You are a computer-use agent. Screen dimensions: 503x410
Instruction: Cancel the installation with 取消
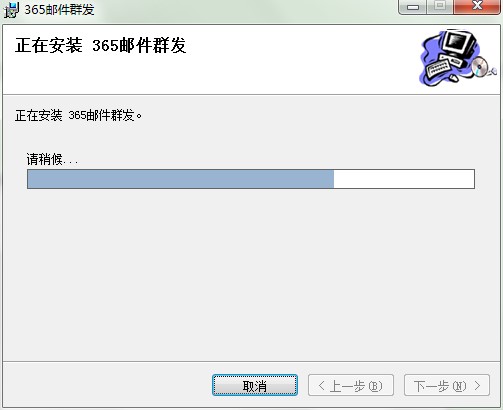pyautogui.click(x=255, y=385)
